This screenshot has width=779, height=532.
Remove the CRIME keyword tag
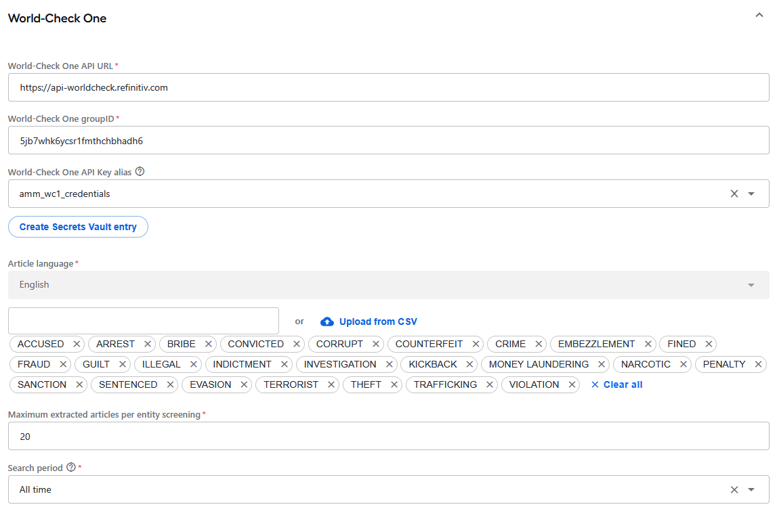[x=539, y=344]
